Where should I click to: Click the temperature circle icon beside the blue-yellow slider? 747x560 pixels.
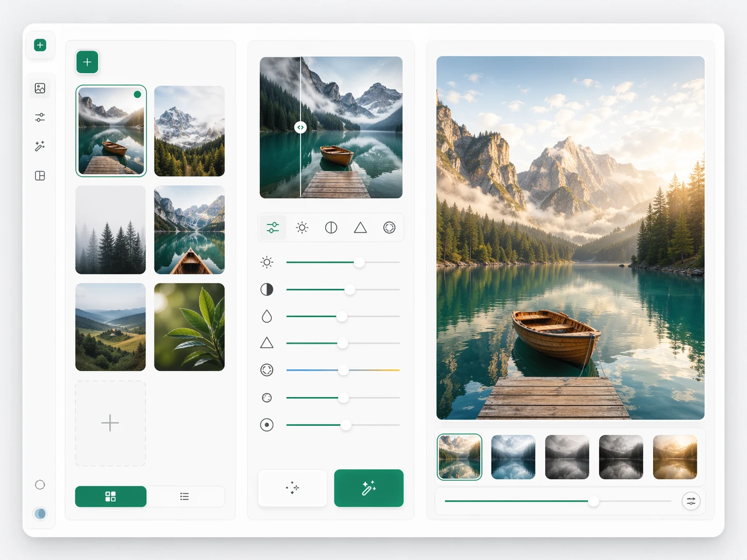267,370
